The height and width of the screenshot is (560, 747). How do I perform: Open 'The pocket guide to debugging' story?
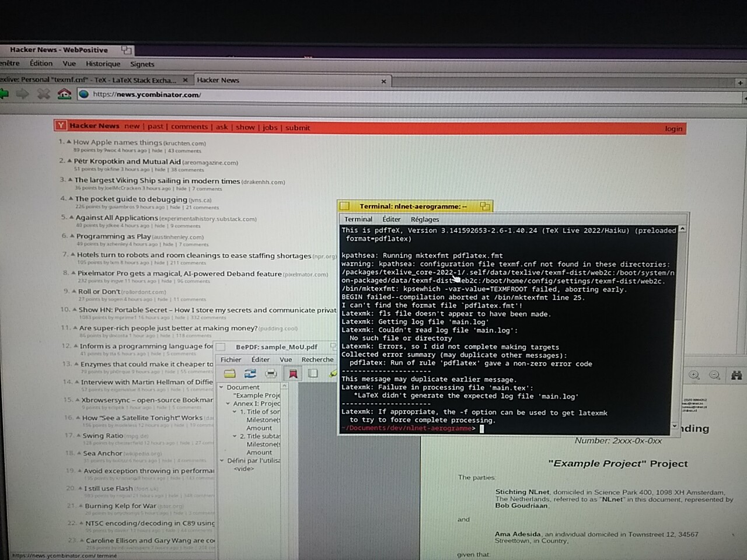coord(131,199)
